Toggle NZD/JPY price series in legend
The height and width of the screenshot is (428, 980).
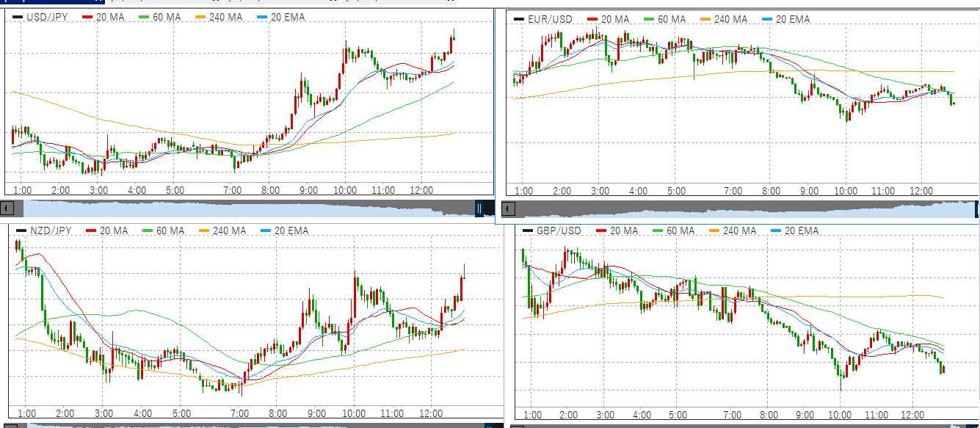43,231
